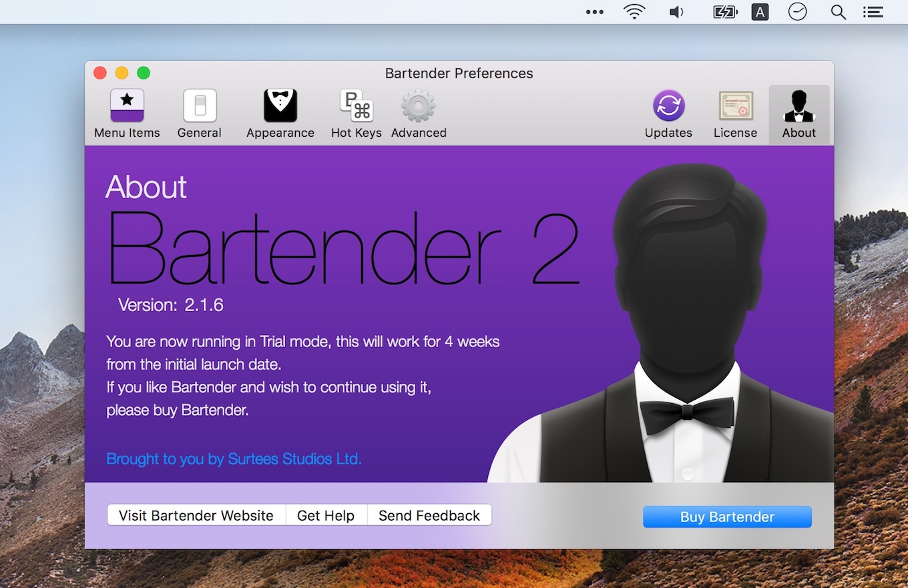Click Visit Bartender Website button
Viewport: 908px width, 588px height.
196,515
